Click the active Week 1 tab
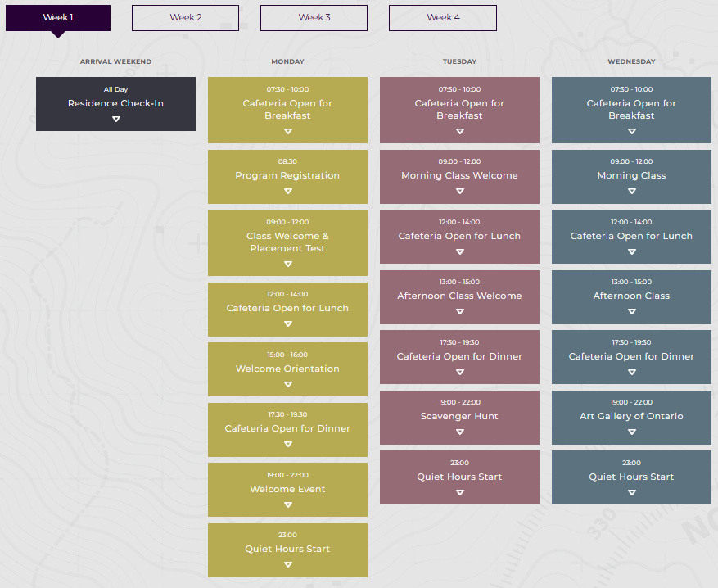The height and width of the screenshot is (588, 718). pyautogui.click(x=57, y=18)
